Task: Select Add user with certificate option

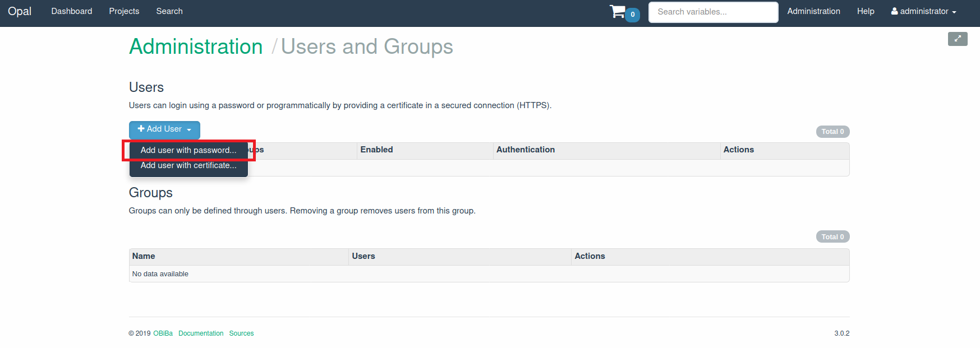Action: pos(188,165)
